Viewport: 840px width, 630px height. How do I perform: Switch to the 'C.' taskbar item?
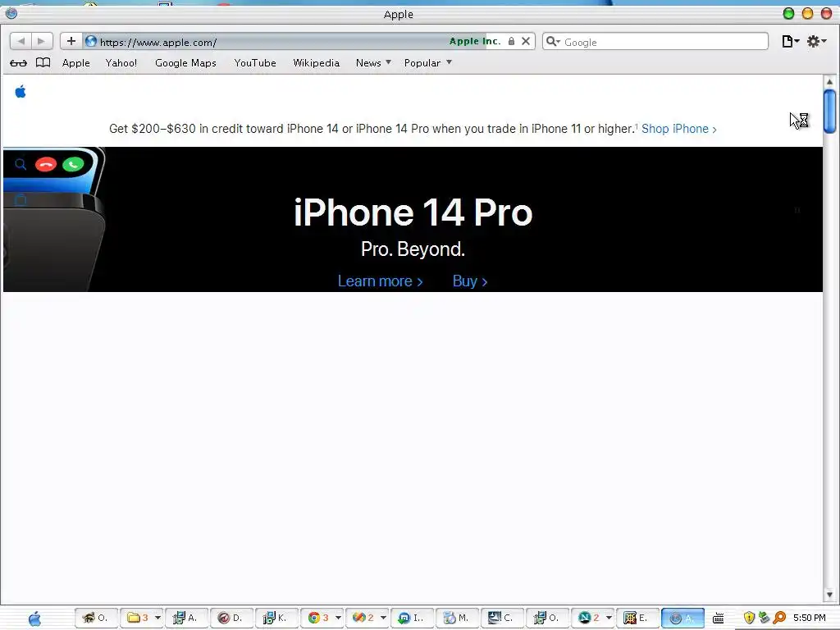tap(501, 619)
